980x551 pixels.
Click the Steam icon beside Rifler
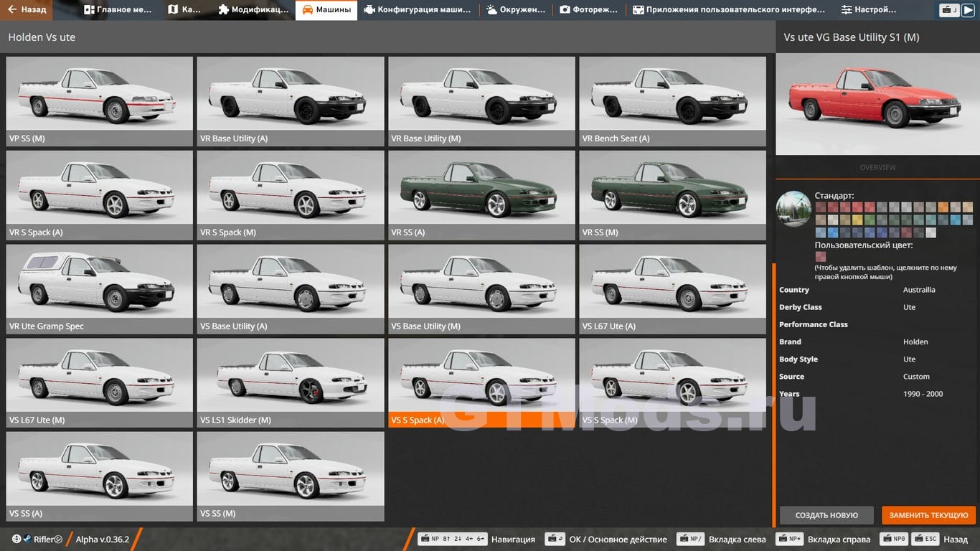27,539
